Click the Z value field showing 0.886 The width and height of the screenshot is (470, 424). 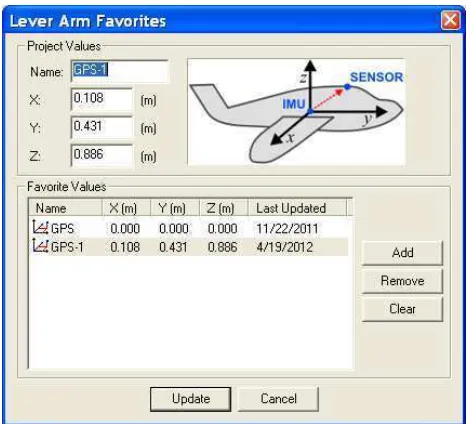pos(102,155)
